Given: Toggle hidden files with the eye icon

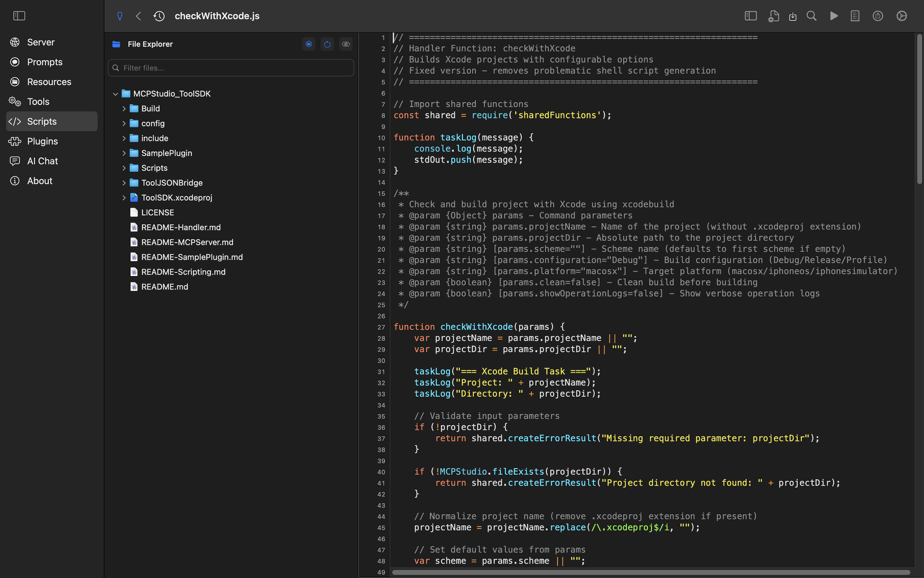Looking at the screenshot, I should [x=346, y=44].
